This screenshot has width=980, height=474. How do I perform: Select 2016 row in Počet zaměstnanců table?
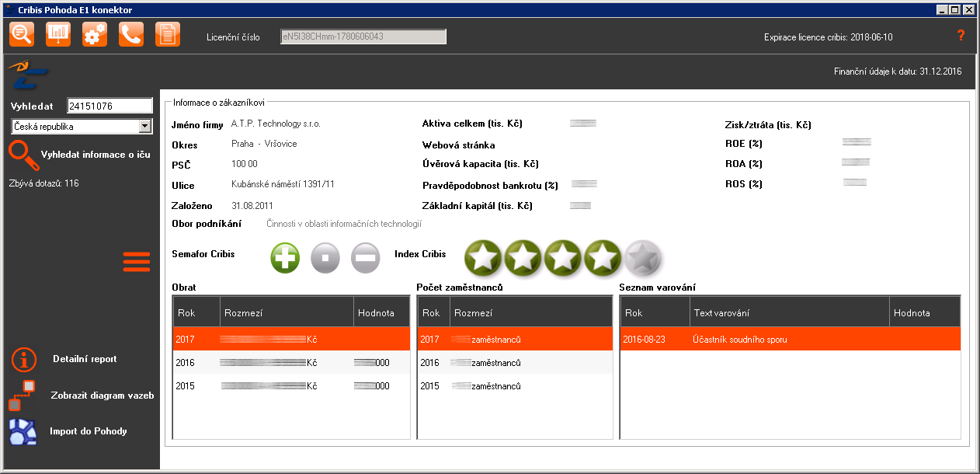coord(515,363)
